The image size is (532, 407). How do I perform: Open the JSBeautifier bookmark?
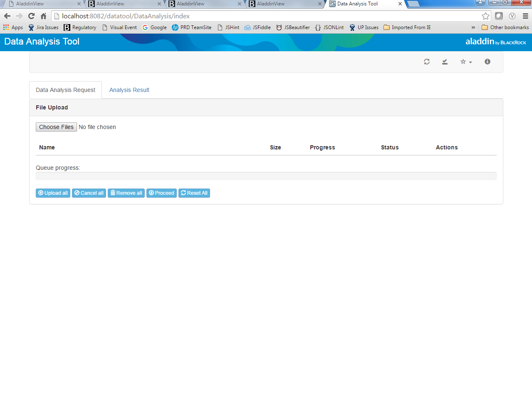[x=293, y=27]
